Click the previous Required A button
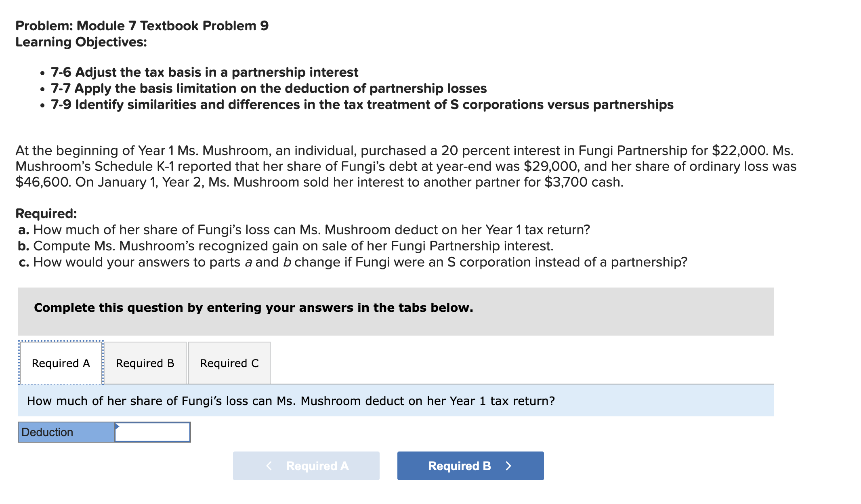The width and height of the screenshot is (861, 504). (306, 465)
